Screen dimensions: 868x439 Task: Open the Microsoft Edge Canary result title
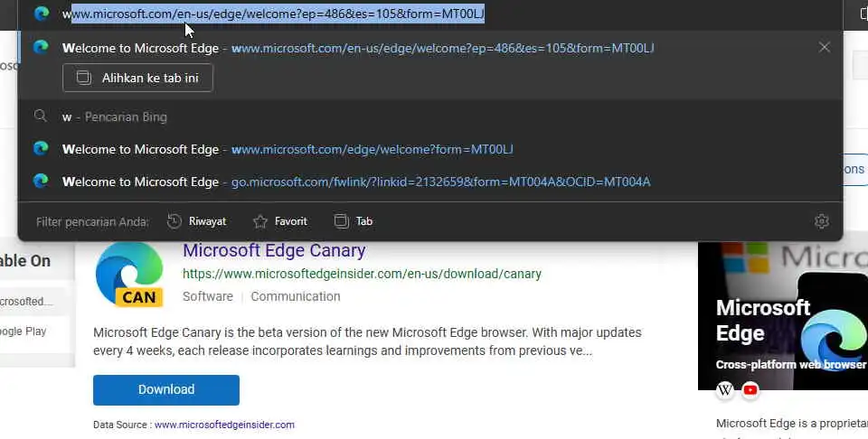click(x=274, y=250)
